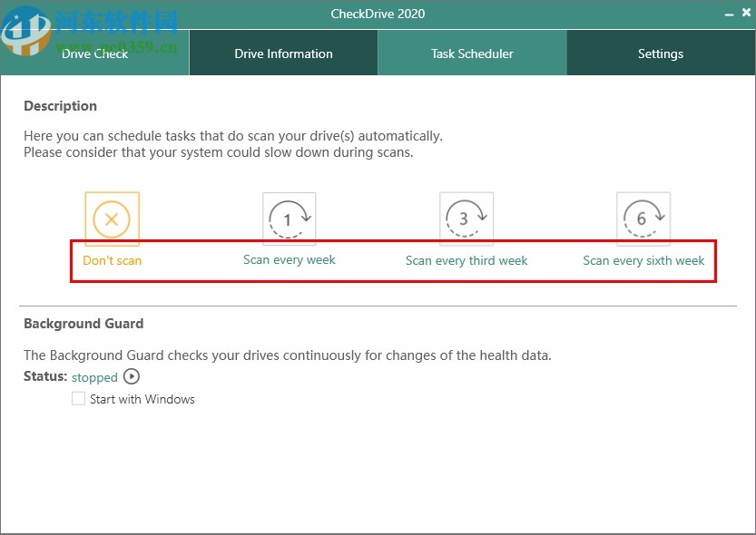Click the Don't scan label

click(113, 260)
